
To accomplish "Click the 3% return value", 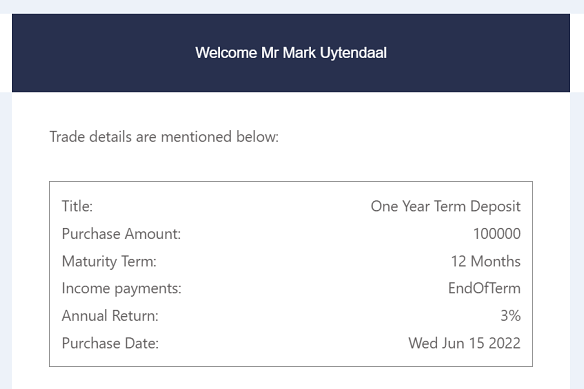I will point(510,316).
